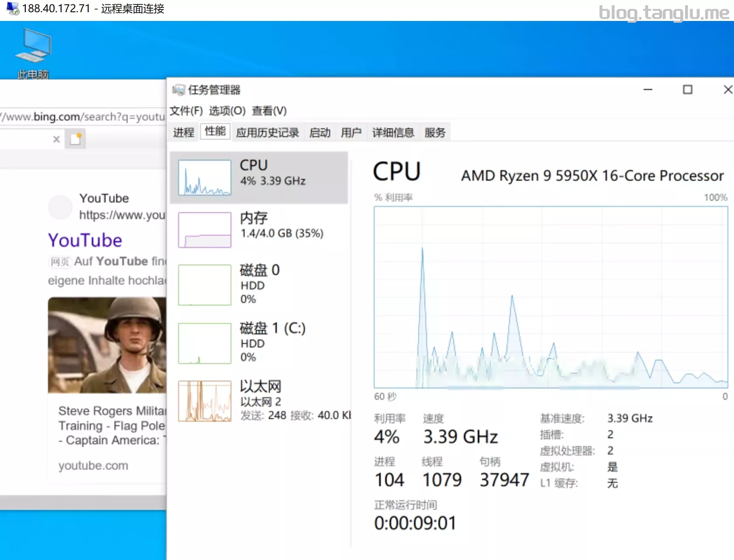Open the 查看(V) menu
The width and height of the screenshot is (734, 560).
coord(269,111)
